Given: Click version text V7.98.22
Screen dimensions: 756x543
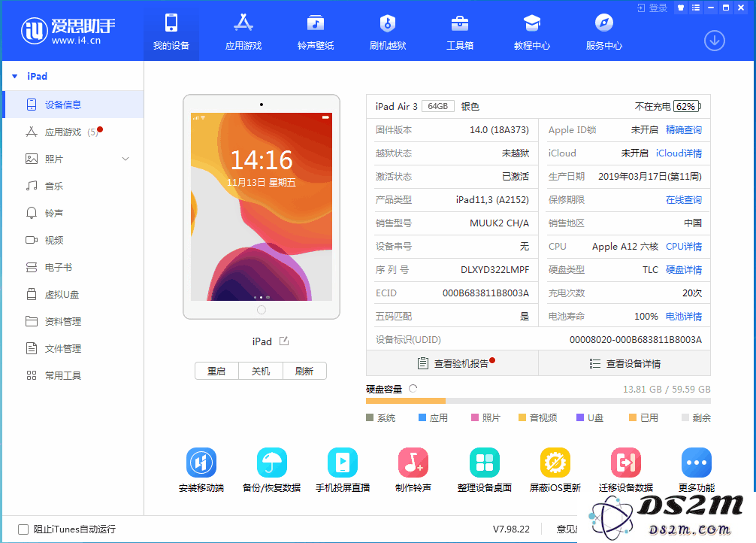Looking at the screenshot, I should click(x=511, y=529).
